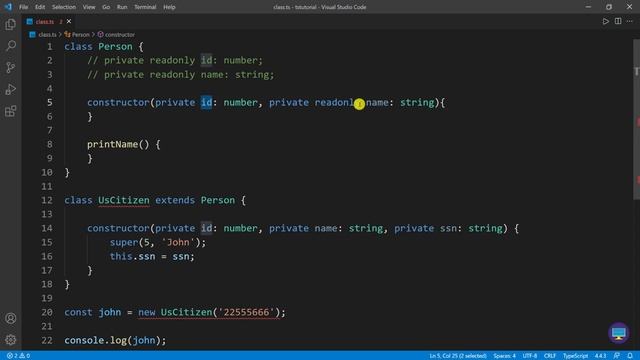The width and height of the screenshot is (640, 360).
Task: Change indentation via Spaces: 4
Action: [504, 356]
